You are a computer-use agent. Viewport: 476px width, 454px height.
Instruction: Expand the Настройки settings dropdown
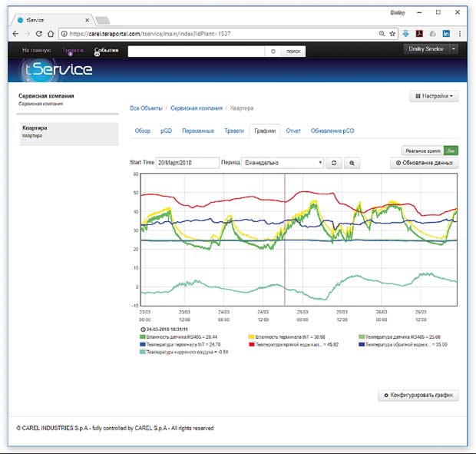click(x=434, y=96)
